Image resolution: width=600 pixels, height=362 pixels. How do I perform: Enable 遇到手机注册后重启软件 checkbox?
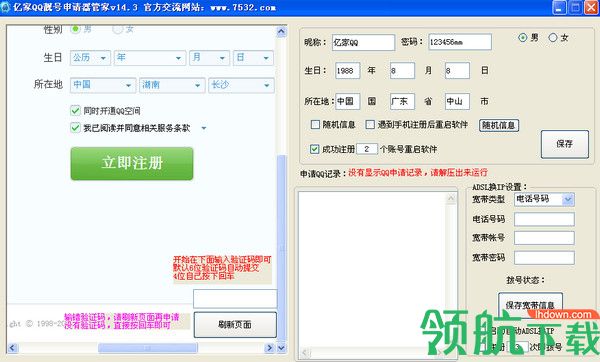[370, 124]
